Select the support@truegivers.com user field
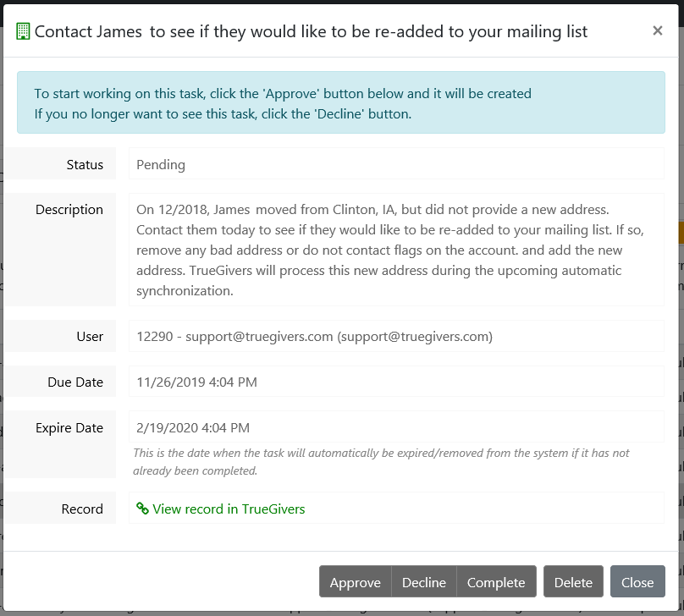The height and width of the screenshot is (616, 684). [314, 337]
